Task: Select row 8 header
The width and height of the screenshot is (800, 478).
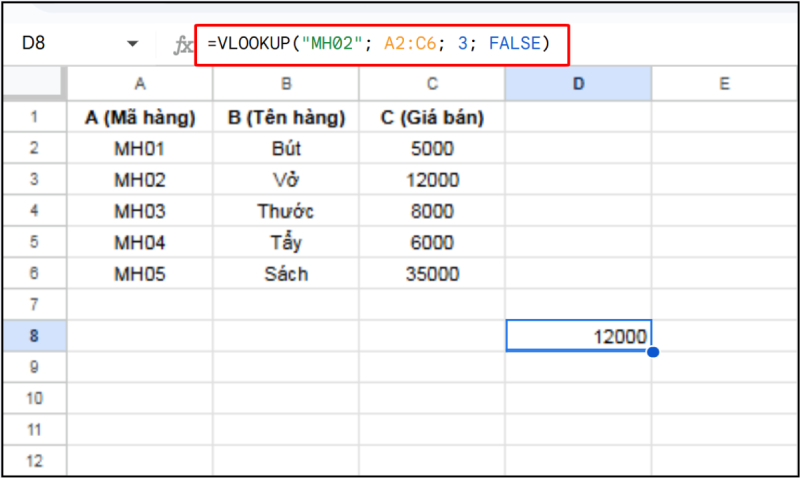Action: pos(34,336)
